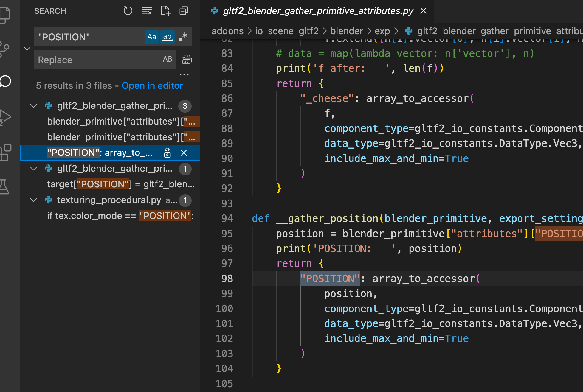Click io_scene_gltf2 in the breadcrumb

coord(287,31)
